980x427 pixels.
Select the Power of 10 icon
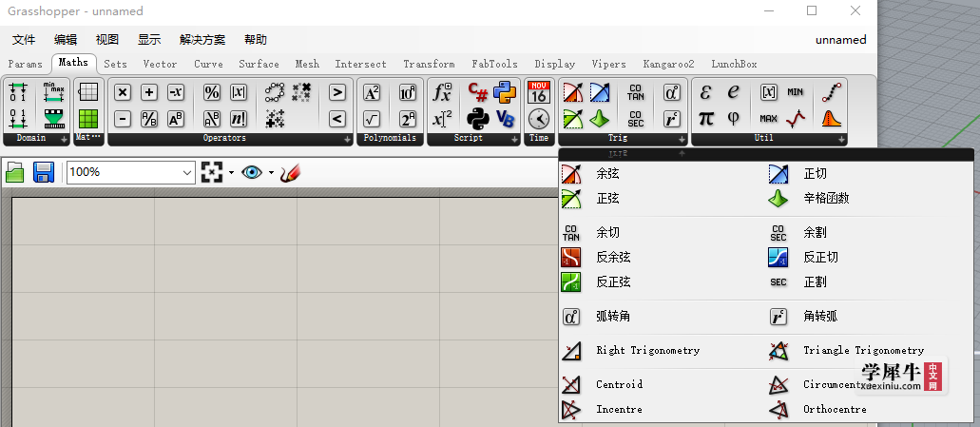pyautogui.click(x=408, y=92)
